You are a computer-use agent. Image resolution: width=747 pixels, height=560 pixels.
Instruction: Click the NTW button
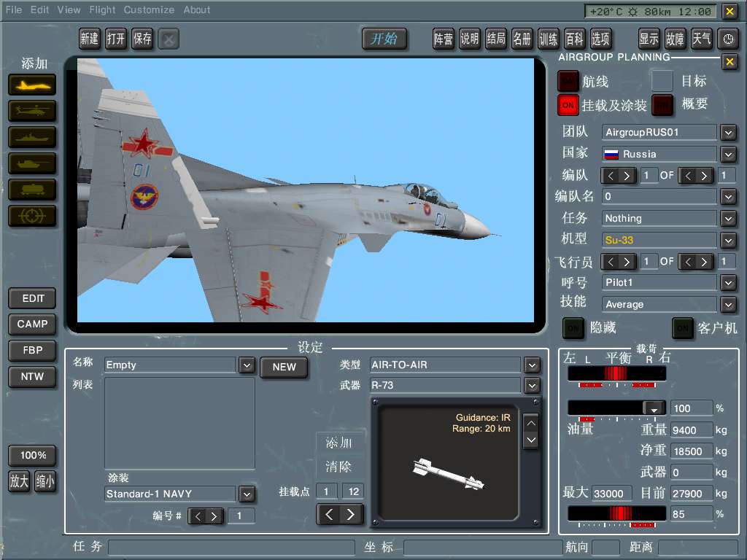(x=32, y=377)
